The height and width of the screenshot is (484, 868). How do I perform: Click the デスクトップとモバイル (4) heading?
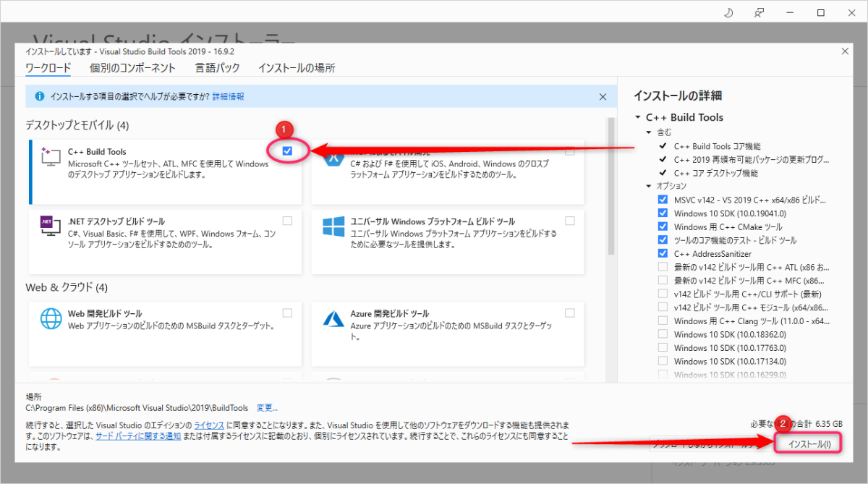pyautogui.click(x=77, y=125)
